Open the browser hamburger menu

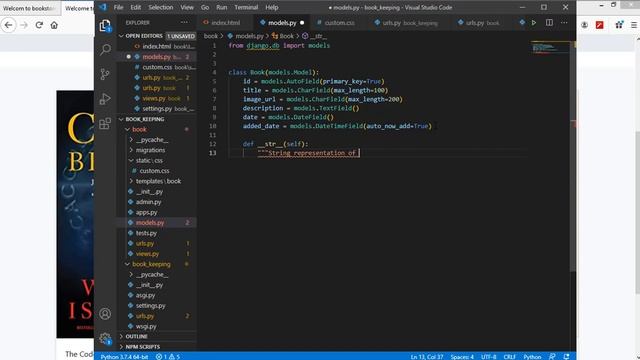point(634,25)
